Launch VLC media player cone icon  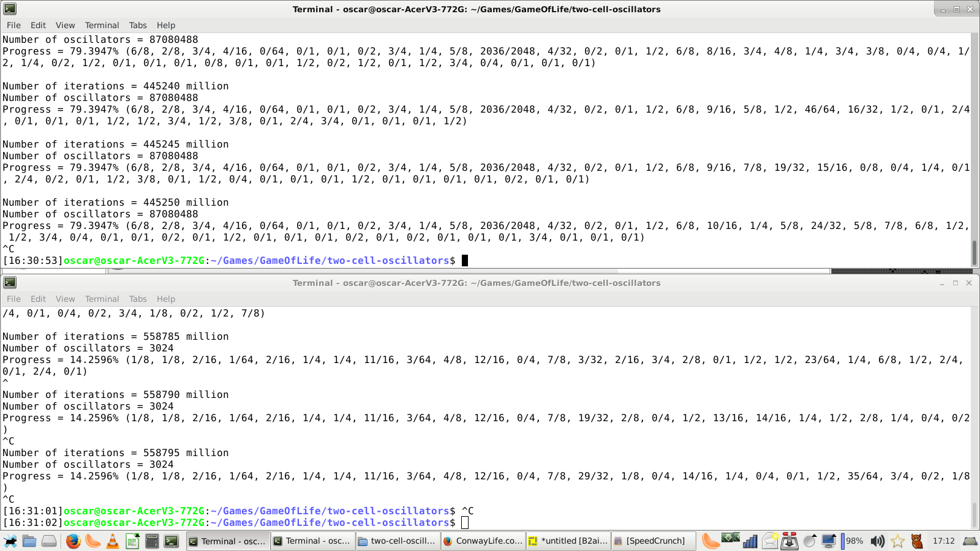click(113, 541)
